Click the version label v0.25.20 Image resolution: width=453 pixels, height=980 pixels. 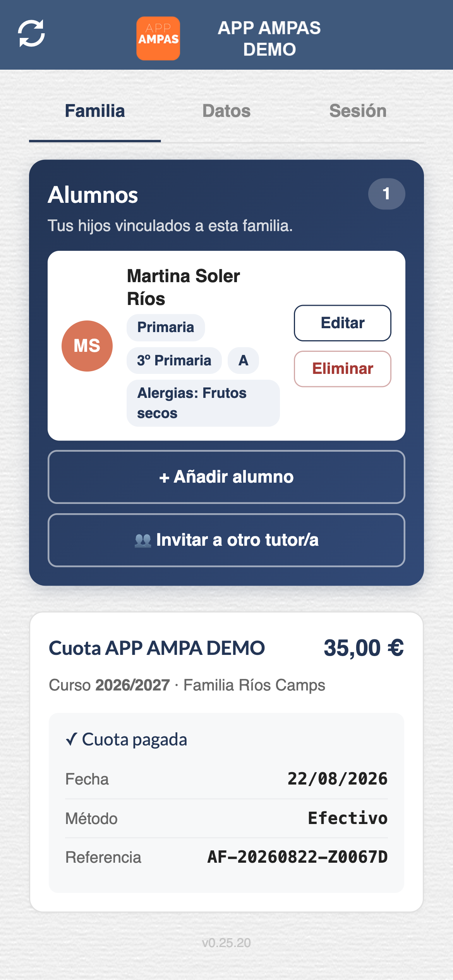click(x=226, y=942)
